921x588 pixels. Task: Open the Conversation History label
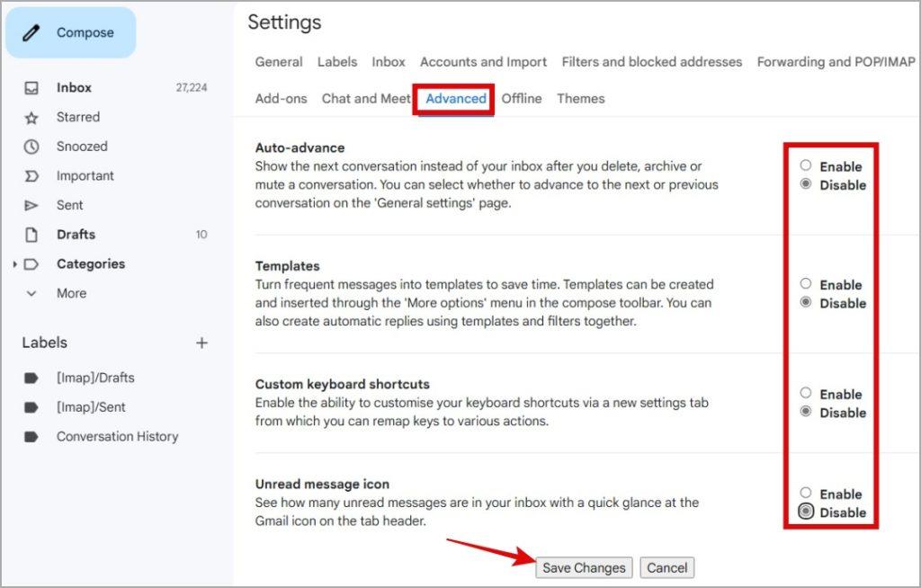click(117, 436)
